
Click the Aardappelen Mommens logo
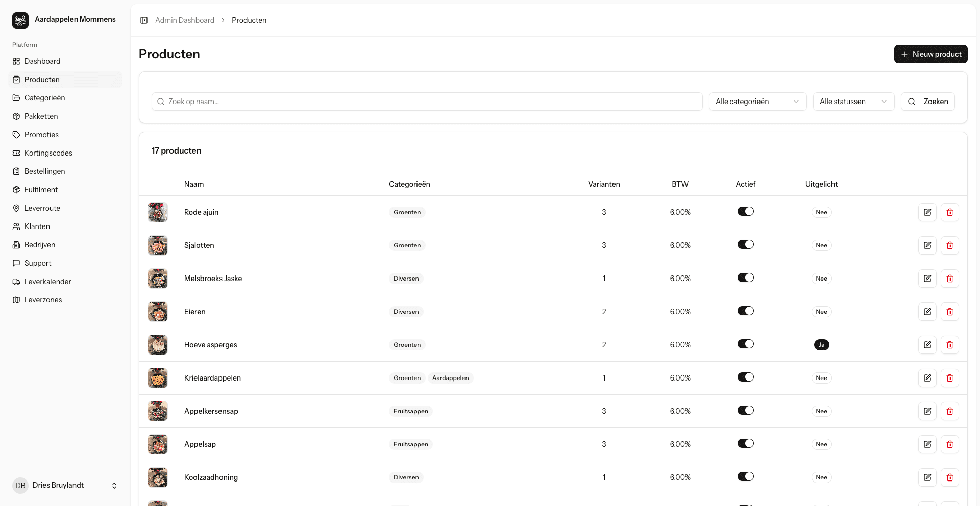coord(20,20)
